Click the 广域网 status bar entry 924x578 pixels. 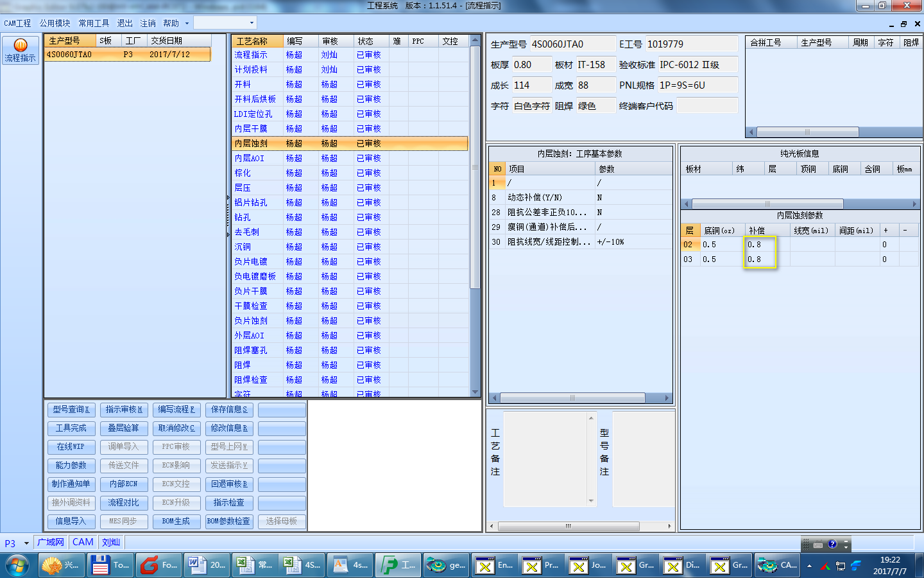pos(51,542)
